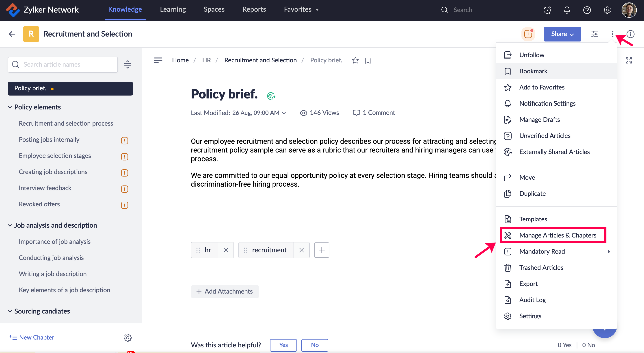Click Yes for article helpful
644x353 pixels.
point(283,345)
